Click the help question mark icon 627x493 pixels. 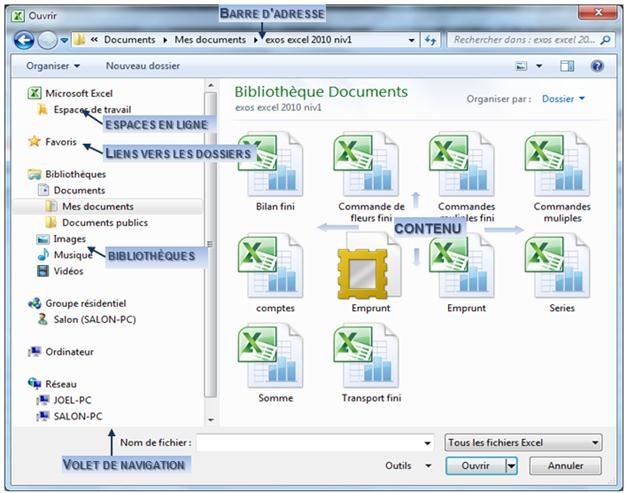(597, 66)
